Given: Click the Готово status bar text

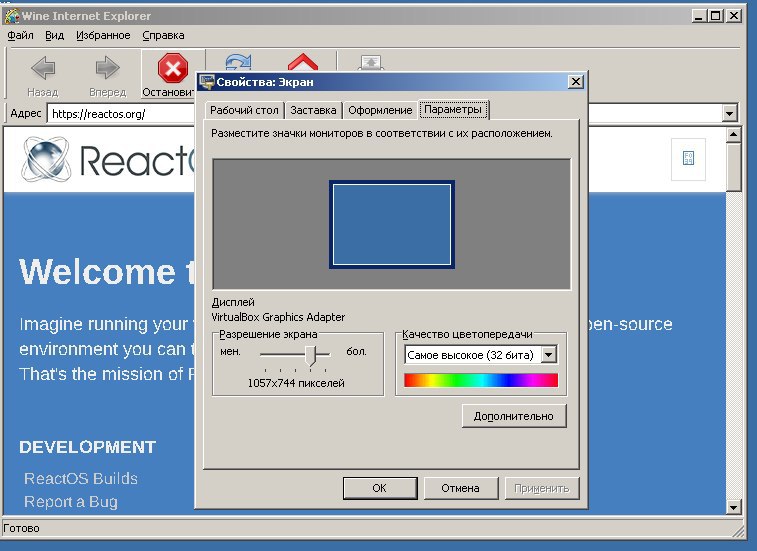Looking at the screenshot, I should [x=21, y=528].
